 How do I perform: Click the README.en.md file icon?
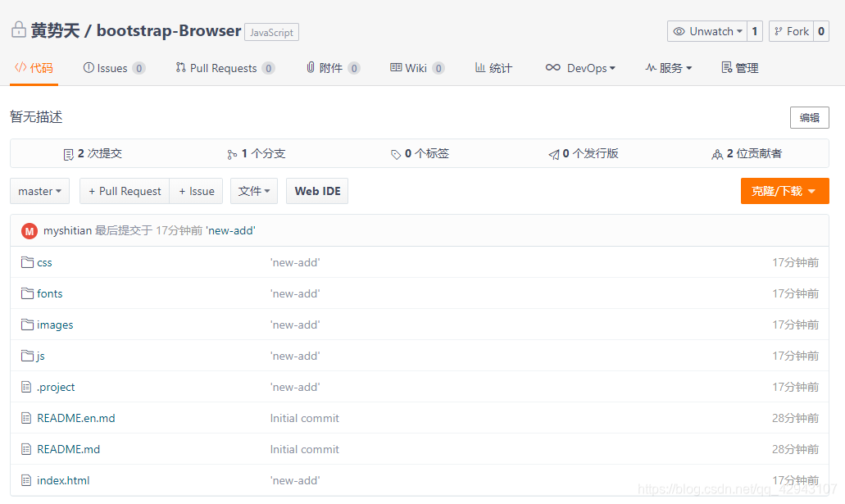click(26, 418)
